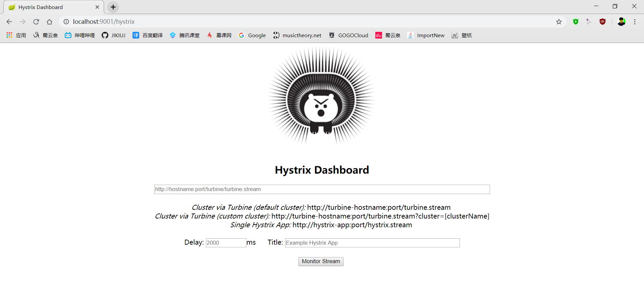Click the address bar URL localhost:9001/hystrix
The image size is (644, 305).
click(104, 22)
